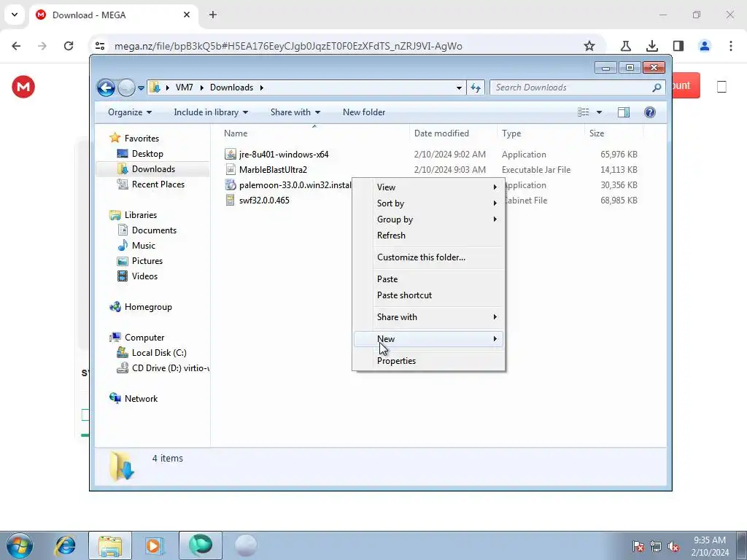The image size is (747, 560).
Task: Select Favorites in the navigation pane
Action: [x=142, y=139]
